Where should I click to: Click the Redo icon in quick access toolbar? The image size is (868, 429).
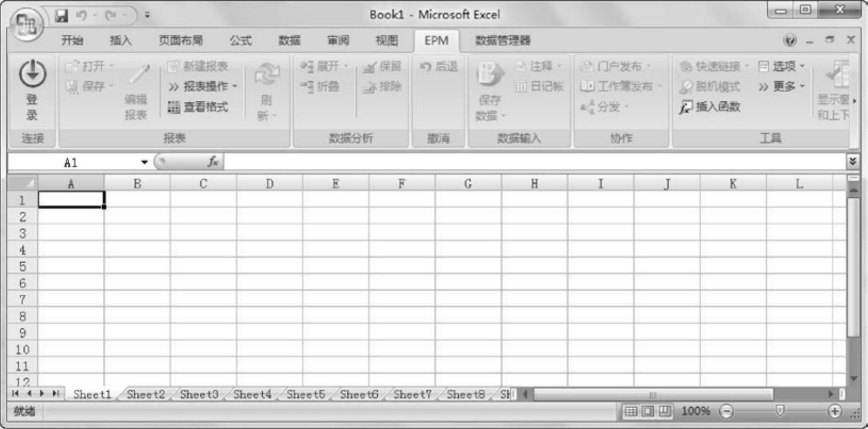[x=110, y=16]
